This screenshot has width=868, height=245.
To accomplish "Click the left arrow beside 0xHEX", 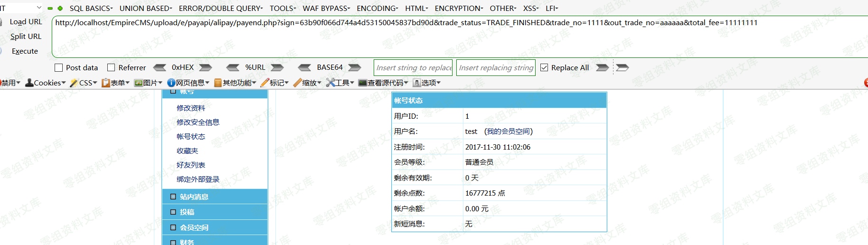I will [x=160, y=67].
